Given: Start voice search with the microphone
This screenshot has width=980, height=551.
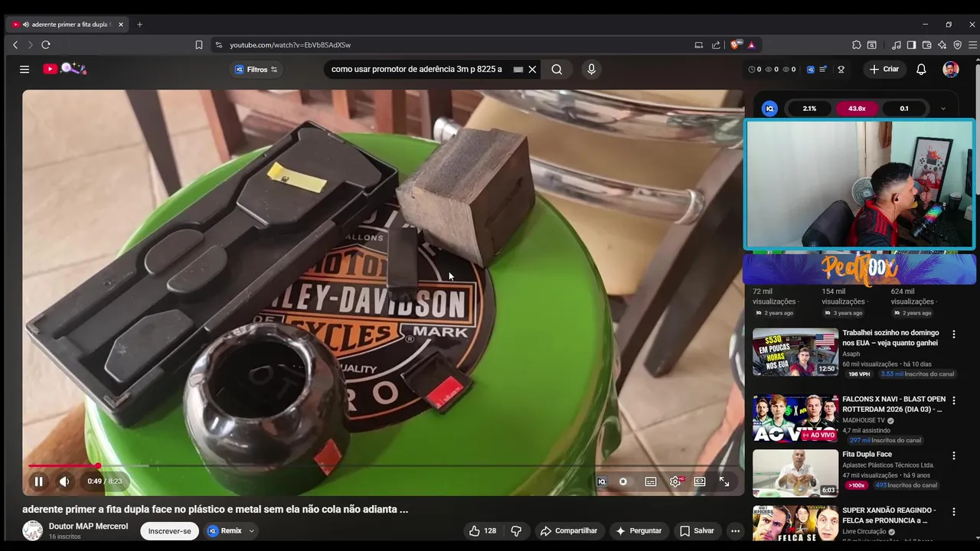Looking at the screenshot, I should (x=591, y=69).
